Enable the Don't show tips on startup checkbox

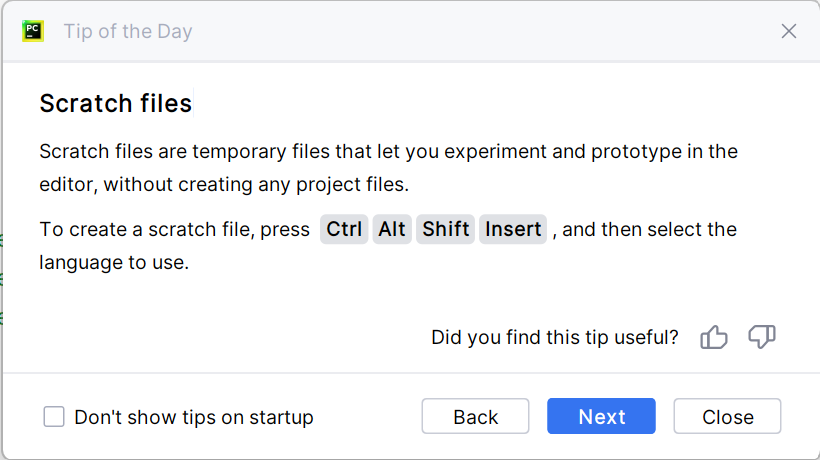tap(54, 417)
